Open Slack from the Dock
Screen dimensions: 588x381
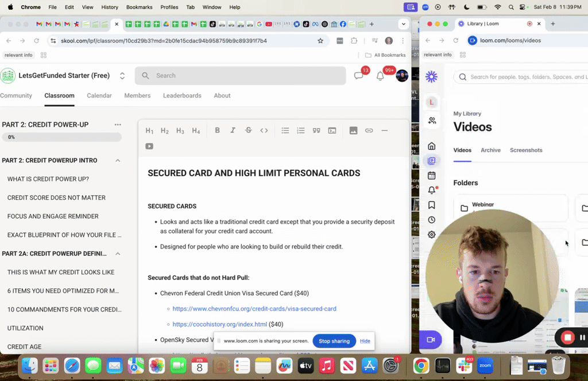pos(464,366)
